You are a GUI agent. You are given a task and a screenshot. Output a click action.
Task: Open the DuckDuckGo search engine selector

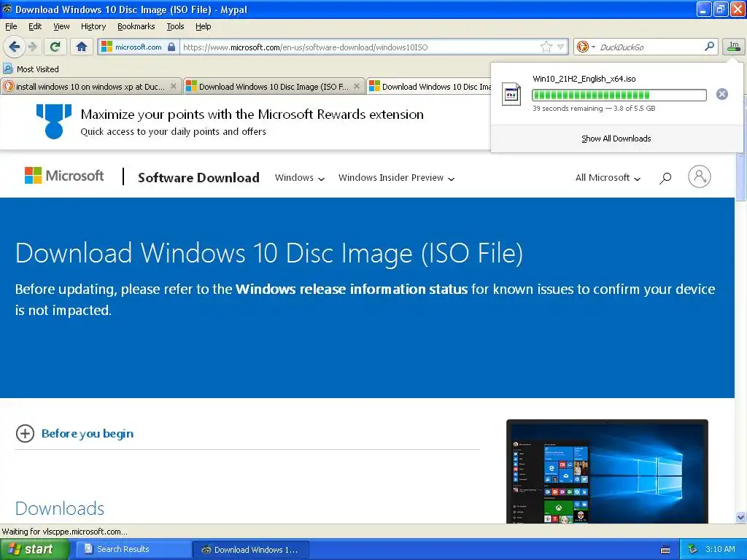[x=586, y=47]
